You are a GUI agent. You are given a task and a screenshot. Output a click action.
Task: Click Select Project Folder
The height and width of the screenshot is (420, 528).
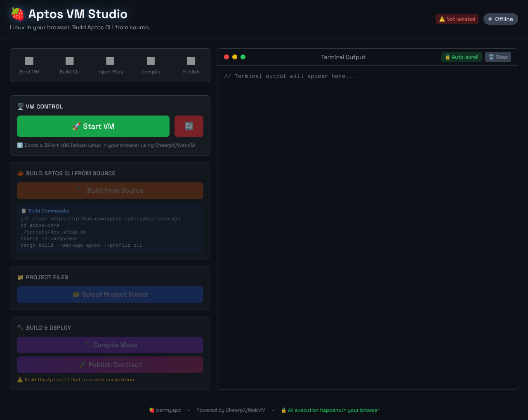click(x=110, y=295)
